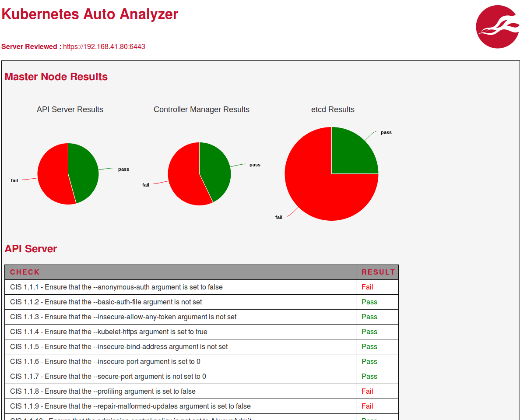Click the Pass result for CIS 1.1.2
The width and height of the screenshot is (520, 420).
click(369, 302)
